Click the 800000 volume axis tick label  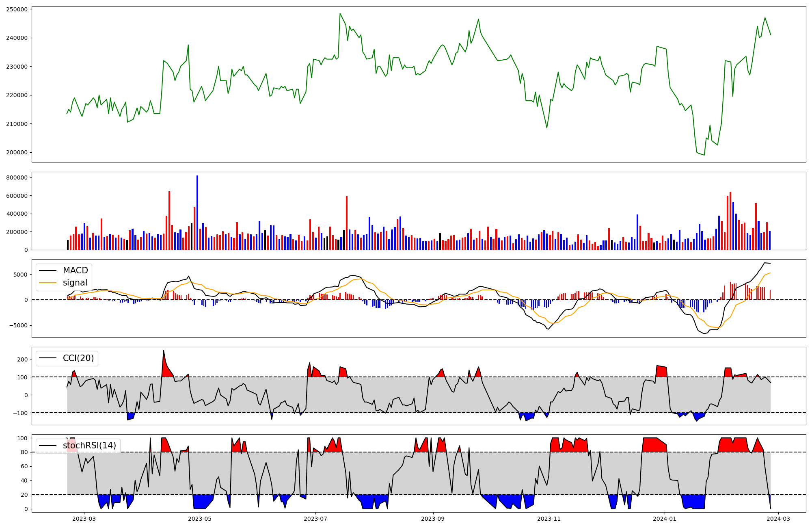point(17,177)
